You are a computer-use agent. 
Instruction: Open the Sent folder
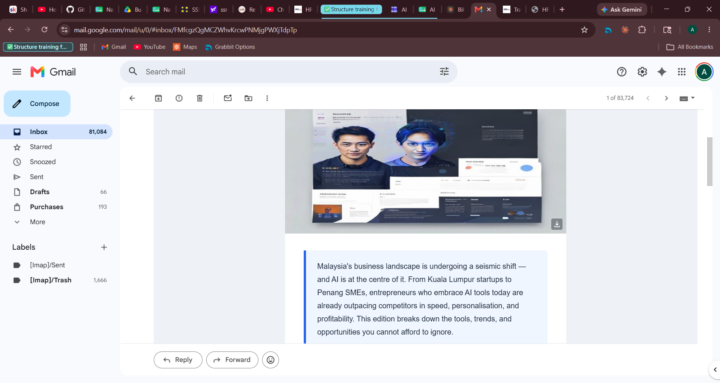[x=56, y=177]
